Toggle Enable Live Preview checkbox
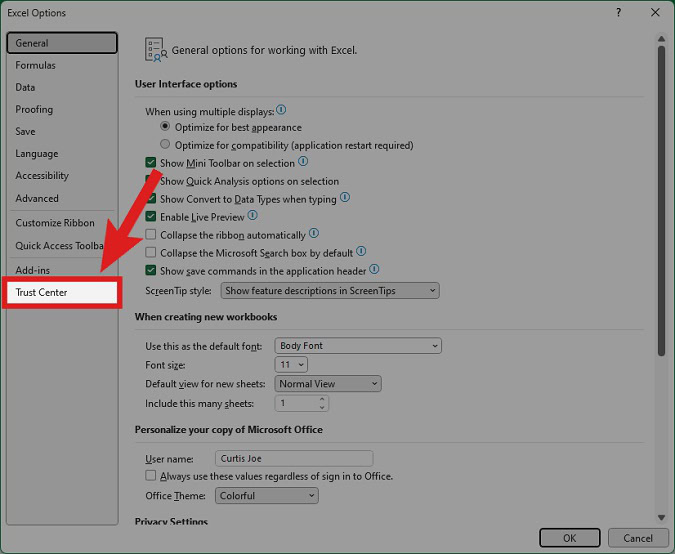This screenshot has width=675, height=554. [x=151, y=216]
